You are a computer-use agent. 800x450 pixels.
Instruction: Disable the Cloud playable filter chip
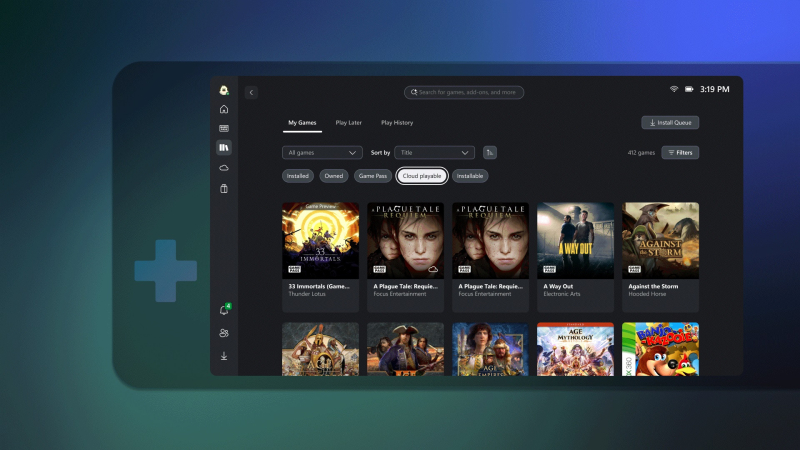tap(421, 176)
